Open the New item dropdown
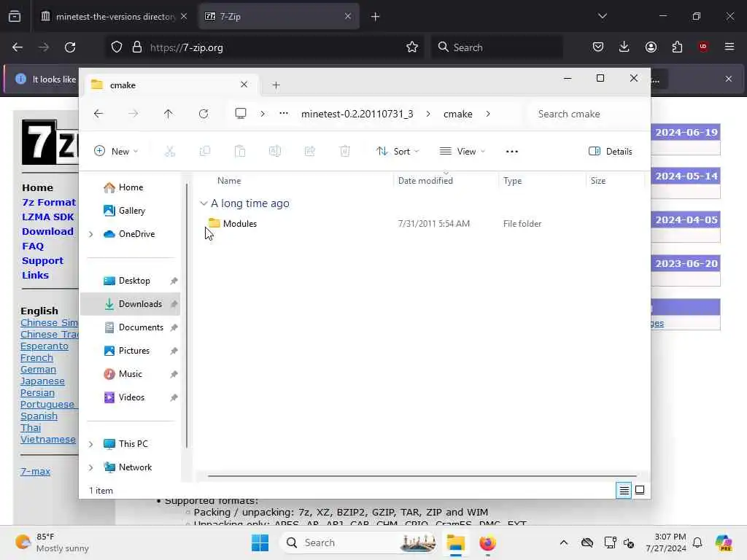This screenshot has width=747, height=560. pos(116,152)
